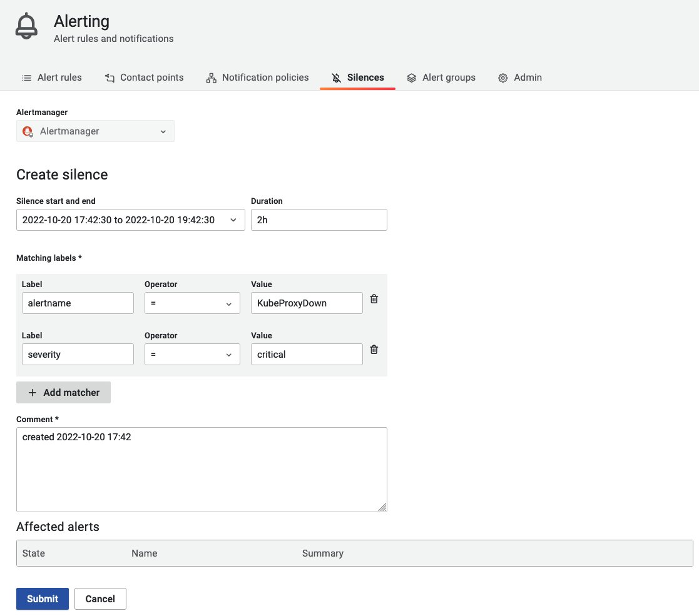Click the Admin gear icon
This screenshot has width=699, height=616.
(503, 78)
